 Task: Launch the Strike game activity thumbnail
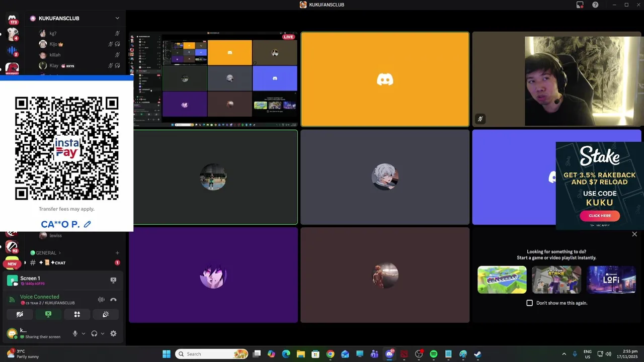(556, 280)
